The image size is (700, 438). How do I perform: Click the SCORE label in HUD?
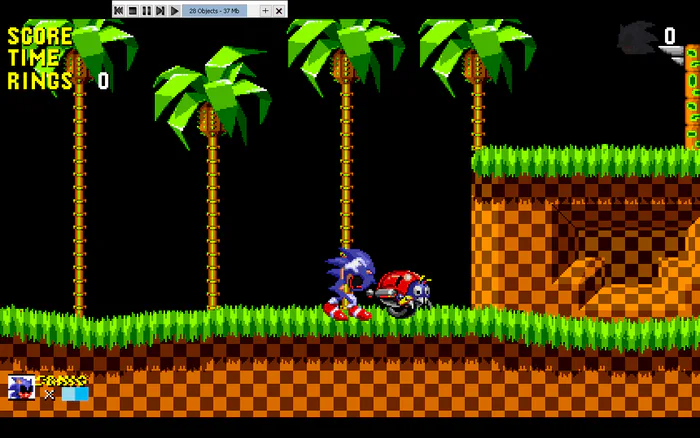point(40,36)
